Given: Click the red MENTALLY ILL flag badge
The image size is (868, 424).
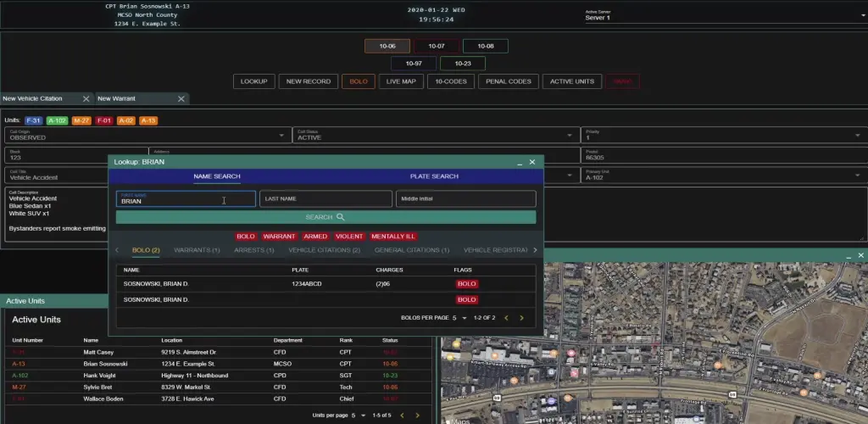Looking at the screenshot, I should [393, 237].
